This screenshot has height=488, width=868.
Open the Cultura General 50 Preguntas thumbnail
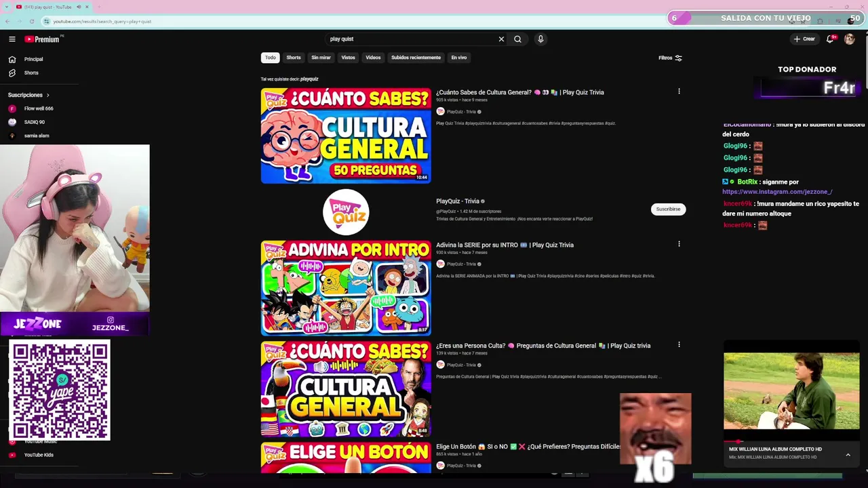point(346,136)
